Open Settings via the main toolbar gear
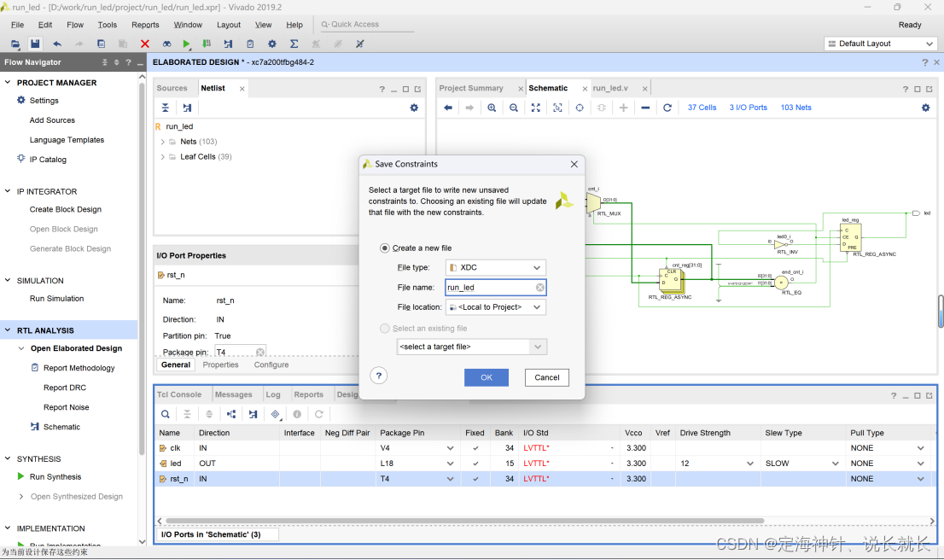This screenshot has height=560, width=944. 272,44
